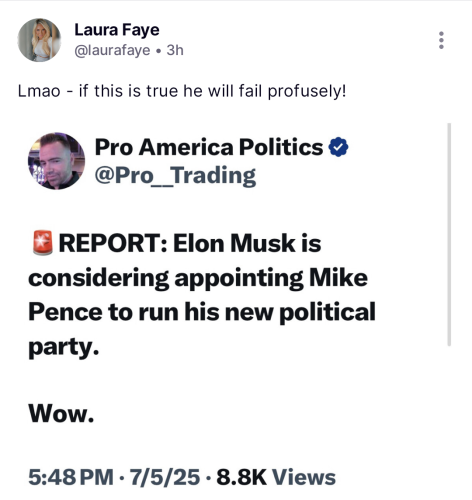The width and height of the screenshot is (472, 500).
Task: Open the @laurafaye handle
Action: tap(112, 50)
